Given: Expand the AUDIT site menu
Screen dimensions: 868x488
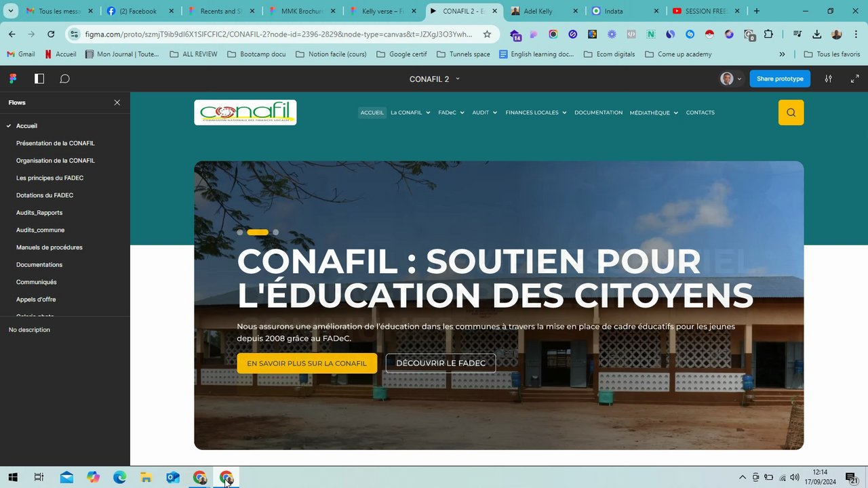Looking at the screenshot, I should 485,113.
